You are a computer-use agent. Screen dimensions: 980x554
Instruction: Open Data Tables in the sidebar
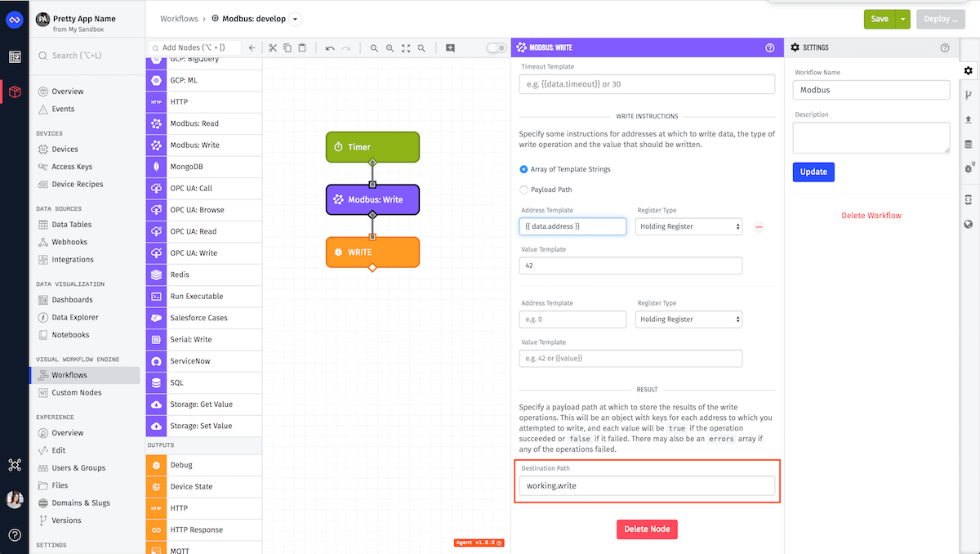point(72,225)
